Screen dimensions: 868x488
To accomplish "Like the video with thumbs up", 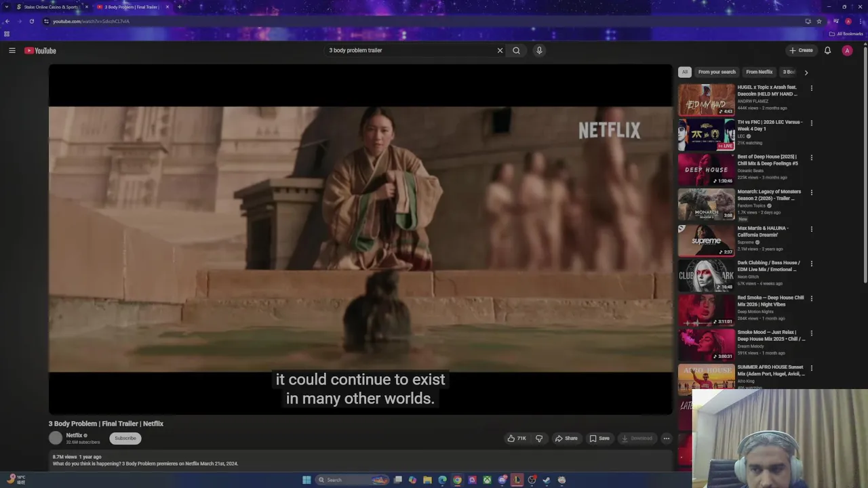I will pos(517,438).
